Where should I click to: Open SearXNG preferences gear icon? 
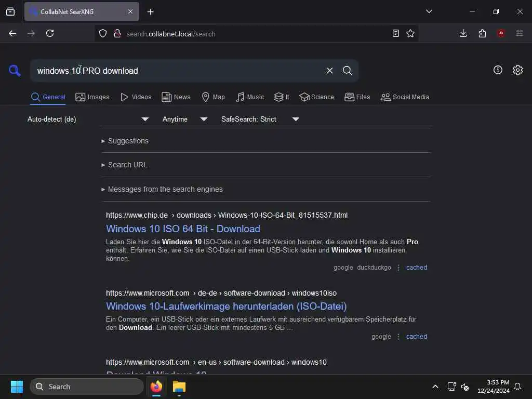click(518, 70)
